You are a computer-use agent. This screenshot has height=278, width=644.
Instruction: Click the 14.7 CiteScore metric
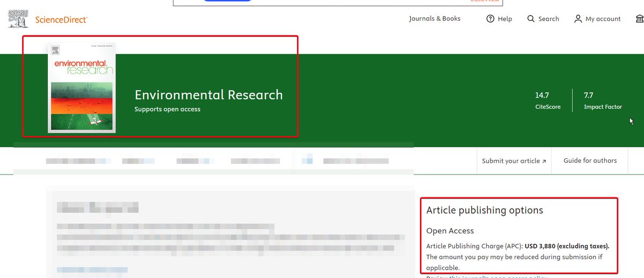pos(547,100)
